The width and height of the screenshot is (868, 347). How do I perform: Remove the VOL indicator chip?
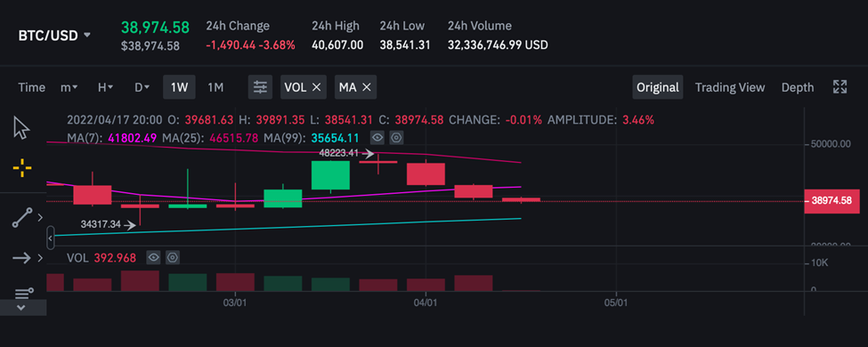pos(316,87)
